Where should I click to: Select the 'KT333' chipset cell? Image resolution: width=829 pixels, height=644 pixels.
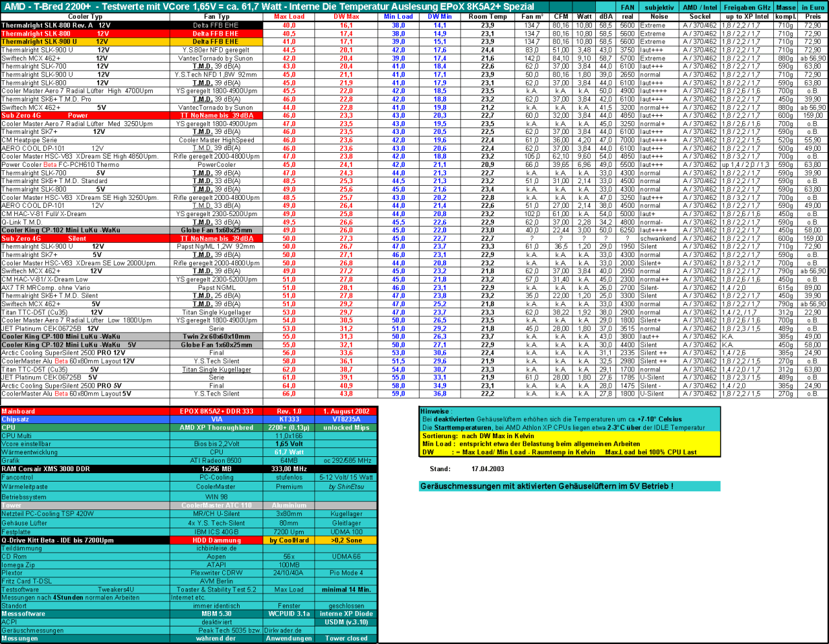tap(289, 419)
